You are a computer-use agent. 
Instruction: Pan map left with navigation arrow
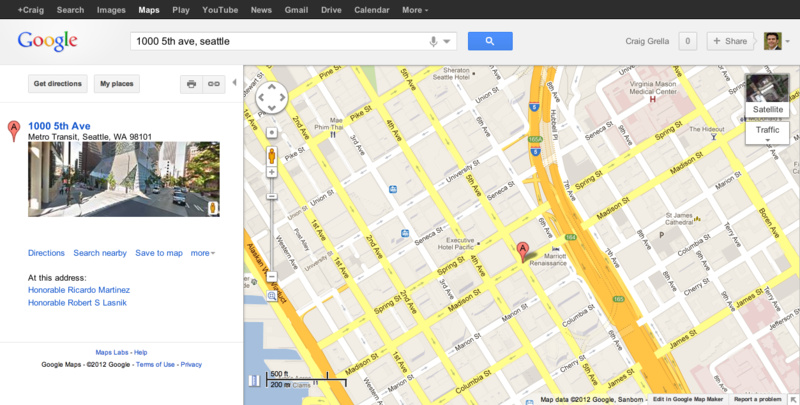262,97
